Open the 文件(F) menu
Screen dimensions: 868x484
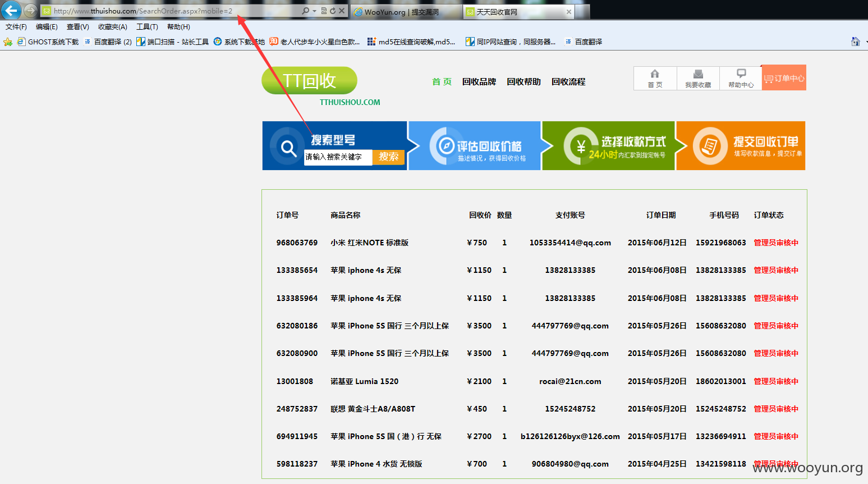pyautogui.click(x=16, y=27)
